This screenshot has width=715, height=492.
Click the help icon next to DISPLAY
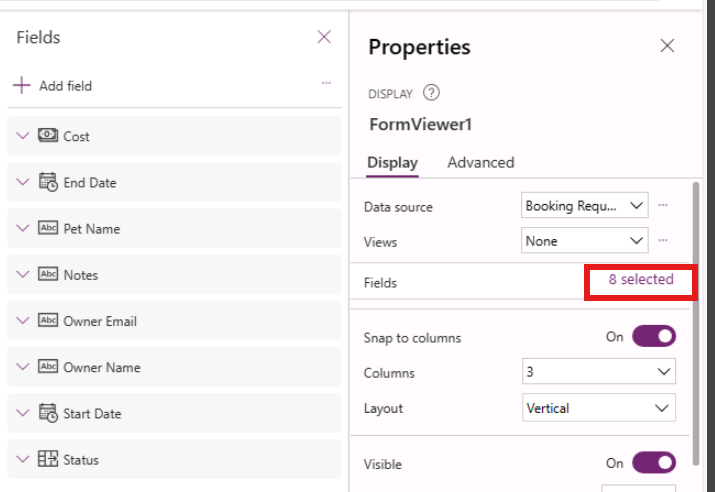tap(431, 94)
